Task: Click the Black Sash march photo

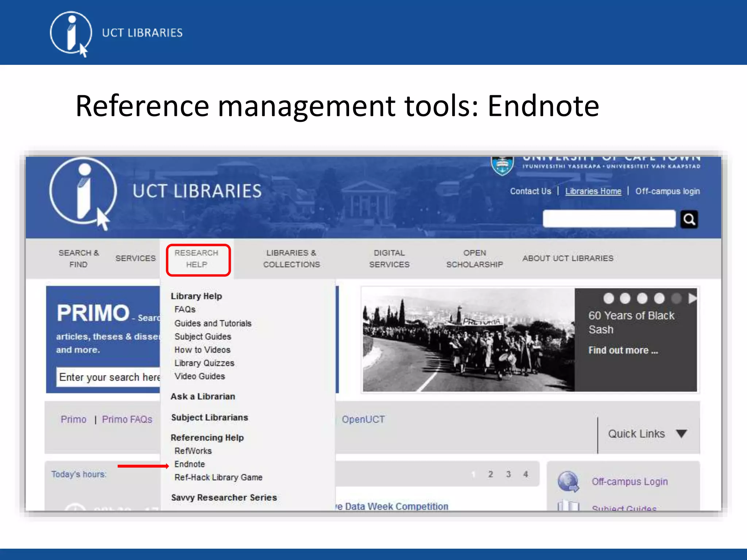Action: click(x=468, y=340)
